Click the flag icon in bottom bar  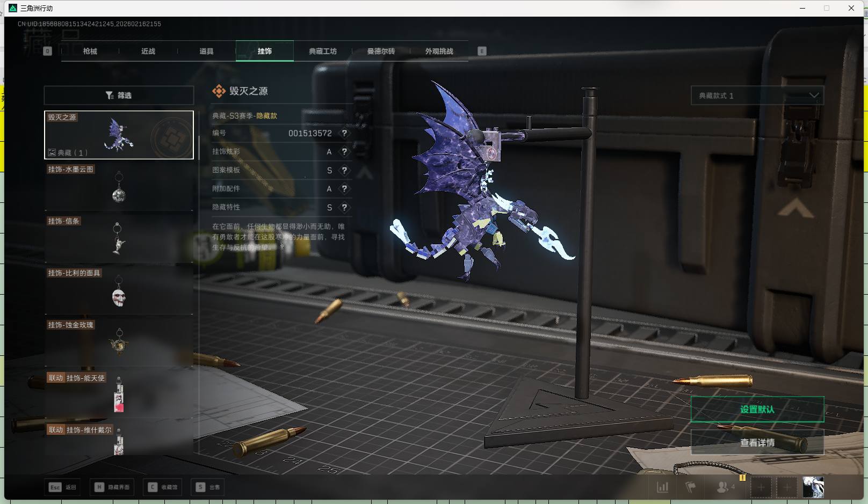(x=691, y=487)
